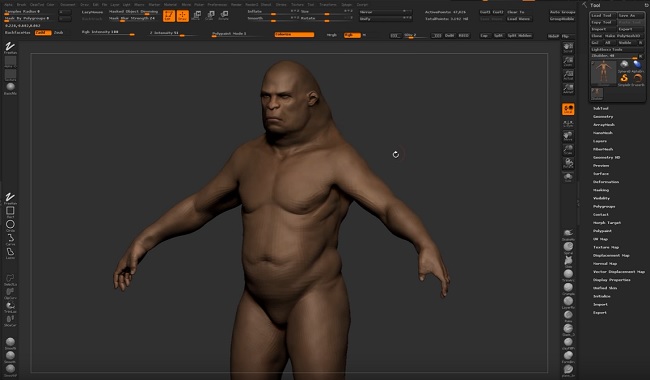Disable the orange Rgb channel button
Screen dimensions: 650x380
click(x=352, y=35)
